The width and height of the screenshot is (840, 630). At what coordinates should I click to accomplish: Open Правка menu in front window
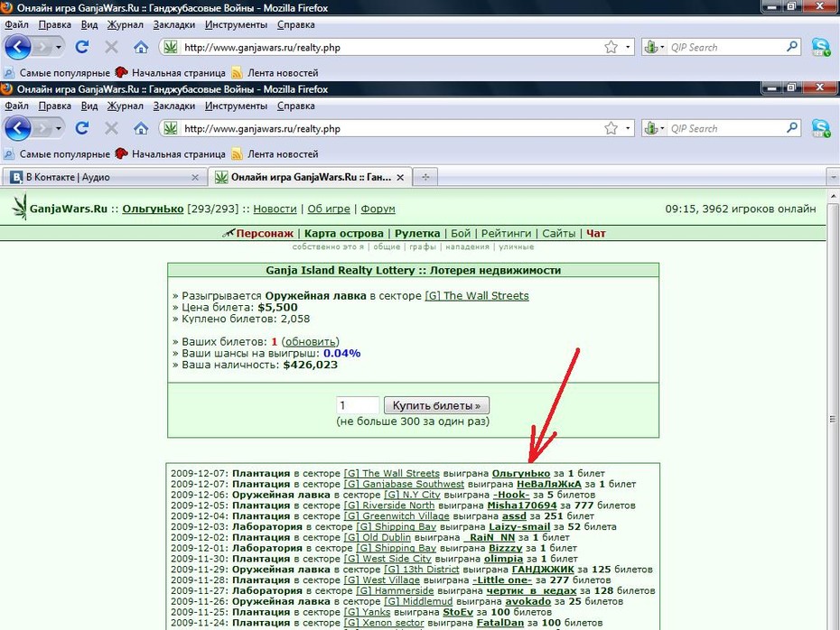(x=54, y=106)
